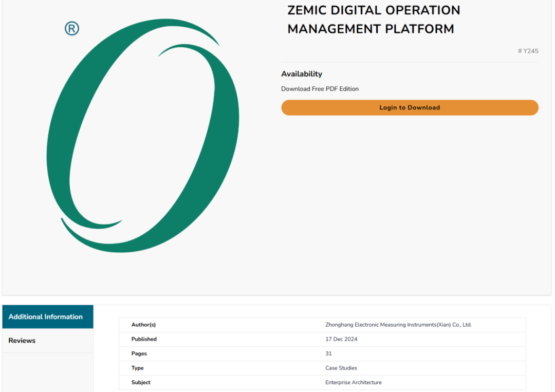
Task: Open the Additional Information tab
Action: tap(48, 316)
